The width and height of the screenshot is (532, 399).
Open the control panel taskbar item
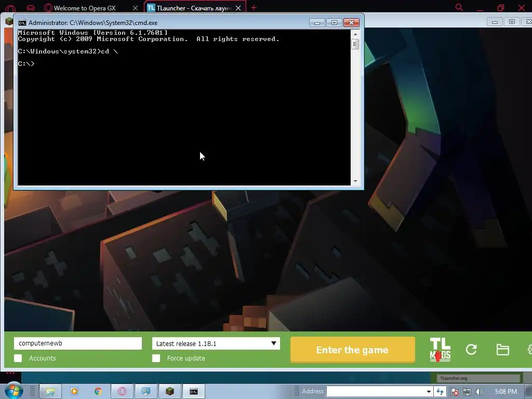[x=146, y=391]
